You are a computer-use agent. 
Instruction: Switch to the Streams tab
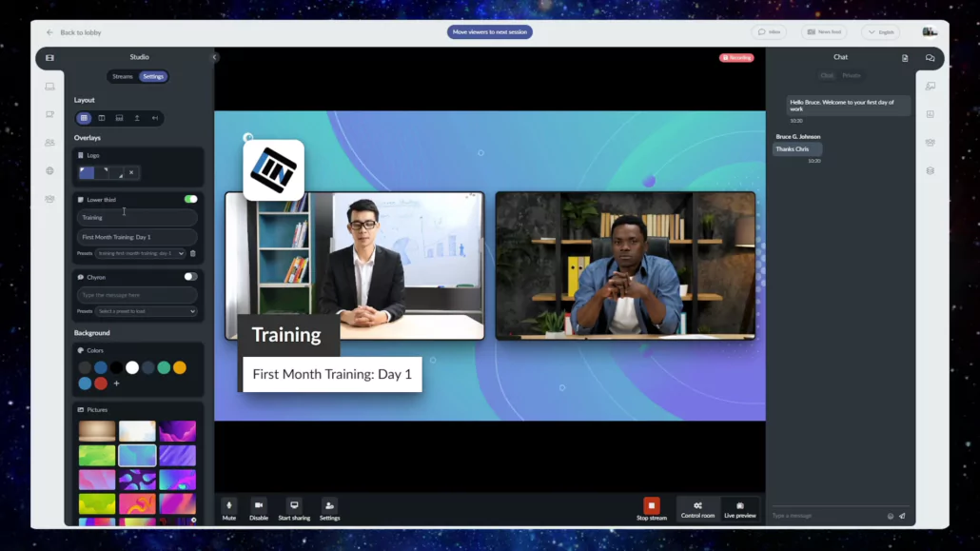coord(122,76)
